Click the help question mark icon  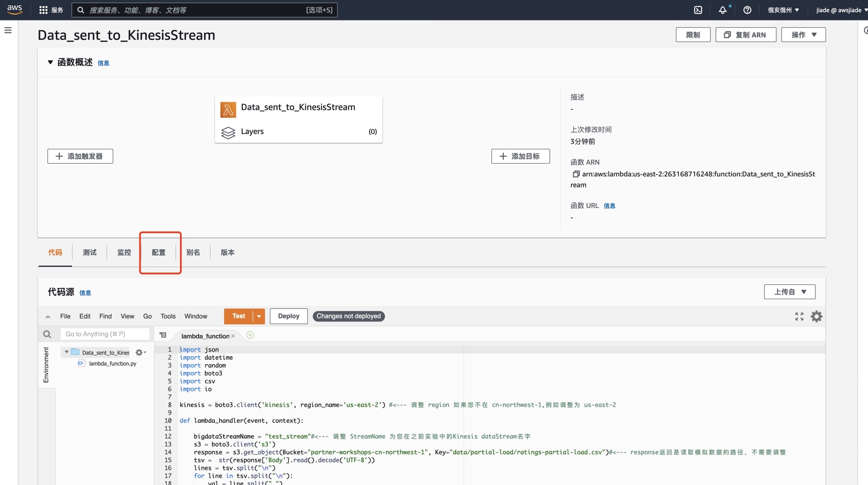[x=747, y=10]
